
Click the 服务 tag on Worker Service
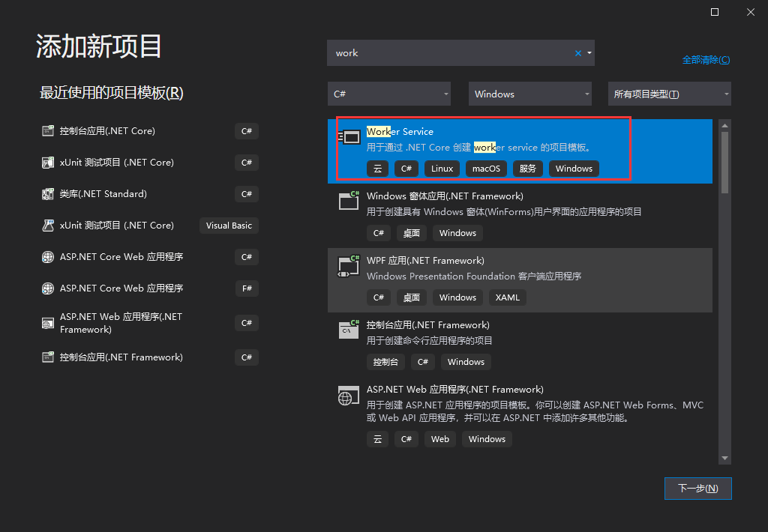coord(527,169)
